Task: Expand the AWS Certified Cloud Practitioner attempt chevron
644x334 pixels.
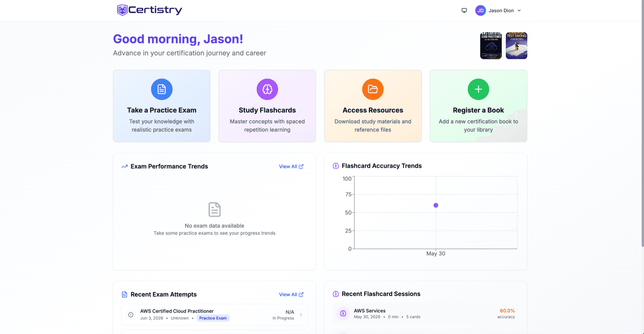Action: pos(301,315)
